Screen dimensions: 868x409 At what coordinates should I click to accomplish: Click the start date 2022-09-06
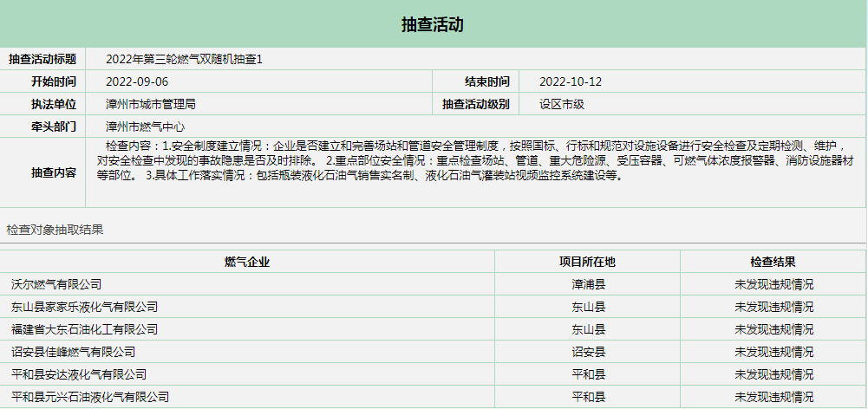pos(137,81)
